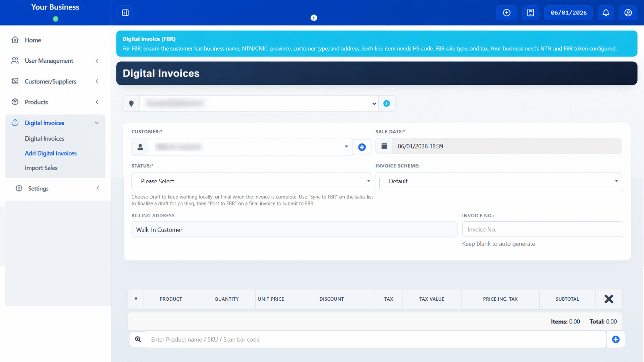Click the location pin icon

(x=131, y=104)
